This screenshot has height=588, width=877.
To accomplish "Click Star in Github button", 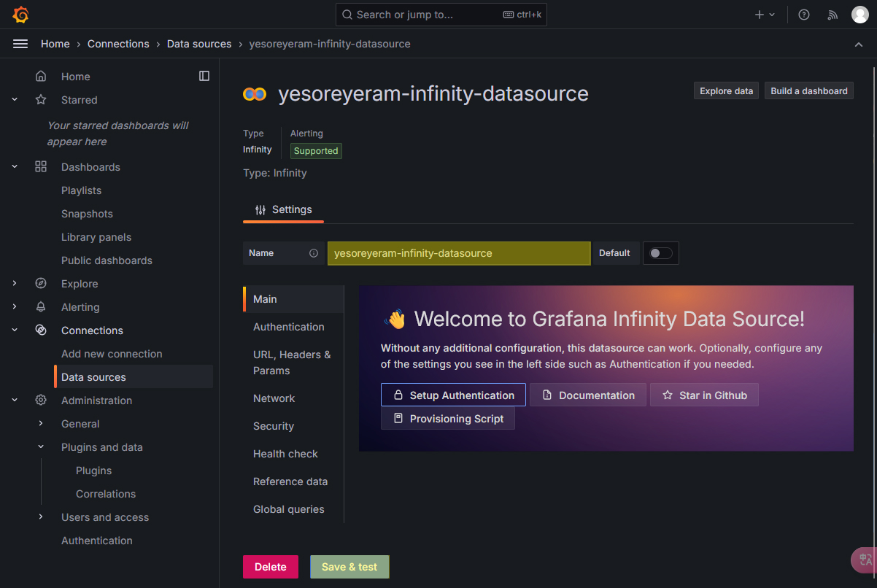I will tap(704, 395).
